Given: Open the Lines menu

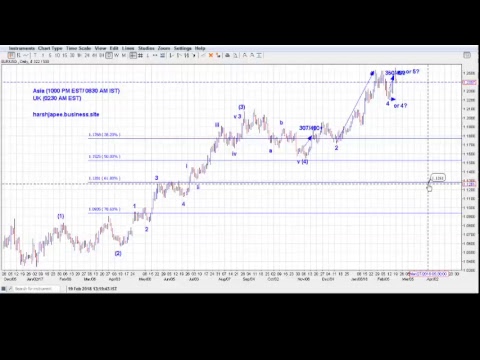Looking at the screenshot, I should (x=128, y=48).
